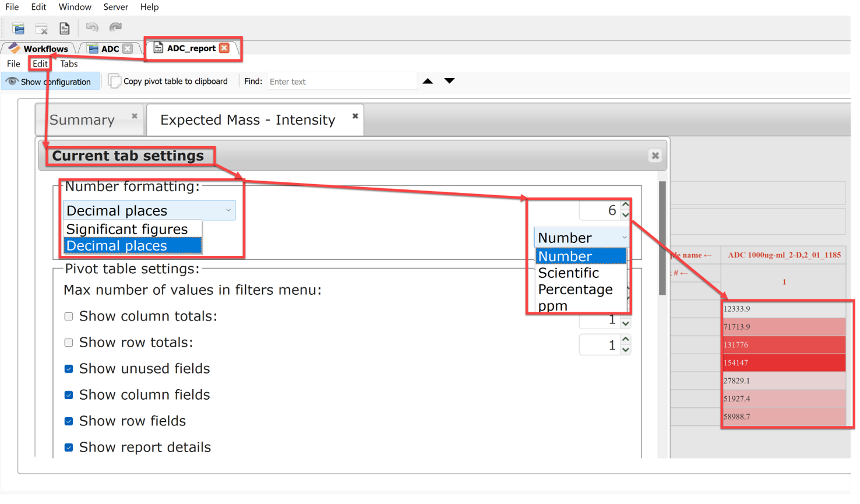The height and width of the screenshot is (504, 860).
Task: Click the redo arrow icon
Action: [x=115, y=27]
